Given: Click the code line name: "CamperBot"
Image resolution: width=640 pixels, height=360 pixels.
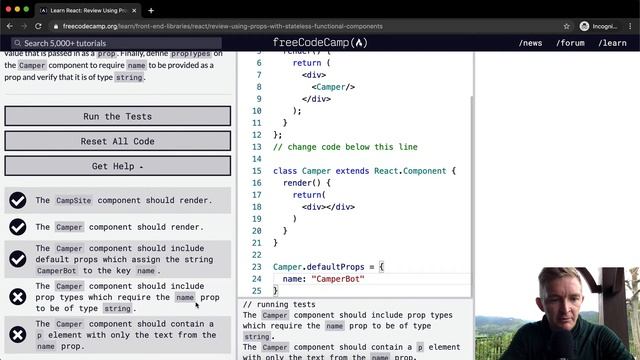Looking at the screenshot, I should coord(323,279).
